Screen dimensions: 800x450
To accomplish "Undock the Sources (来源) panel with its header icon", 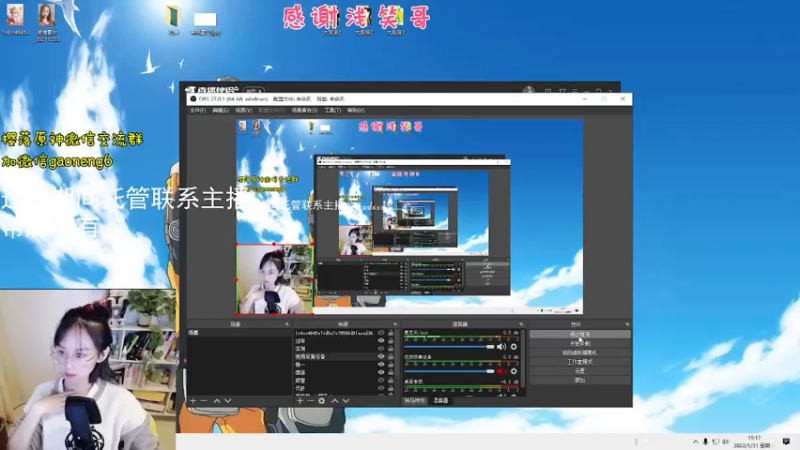I will 395,324.
